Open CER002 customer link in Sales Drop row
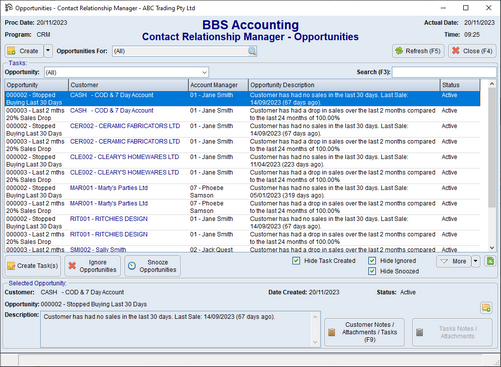This screenshot has width=501, height=367. (x=125, y=141)
